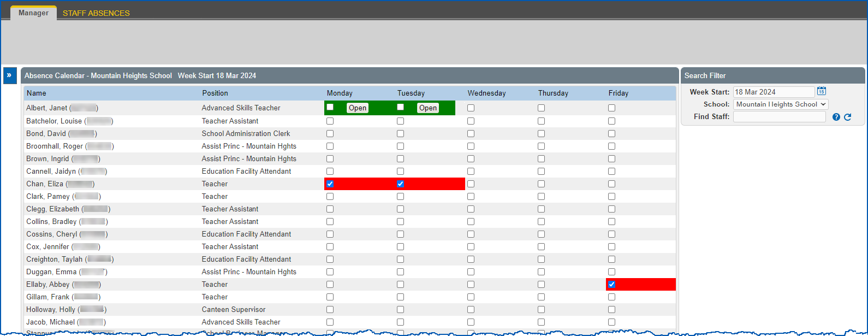Open the Week Start calendar picker icon
The width and height of the screenshot is (868, 336).
click(x=822, y=91)
